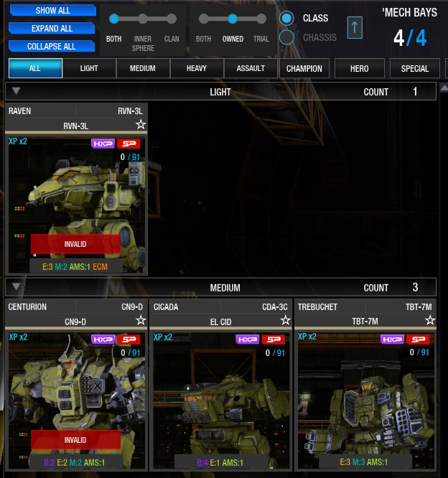Click the XP x2 label on the Cicada
The height and width of the screenshot is (478, 448).
[x=162, y=337]
